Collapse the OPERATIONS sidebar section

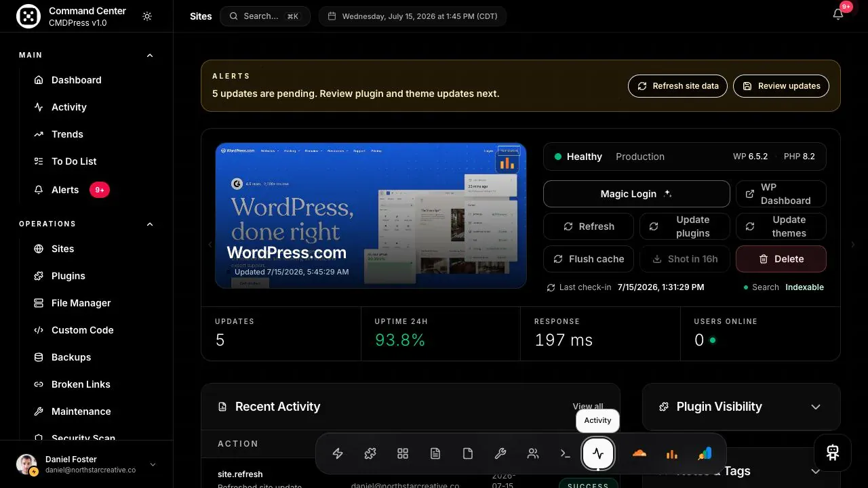click(x=150, y=224)
